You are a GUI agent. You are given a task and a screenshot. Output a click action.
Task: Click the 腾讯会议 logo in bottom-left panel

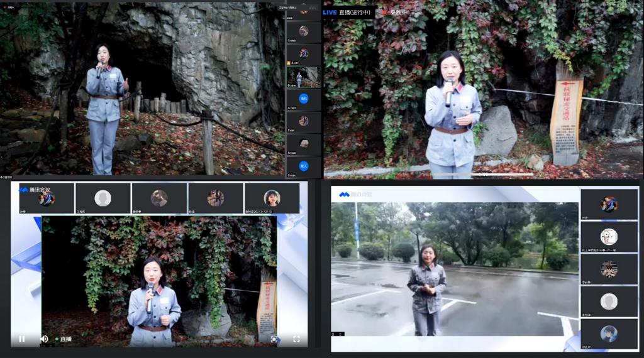pyautogui.click(x=35, y=190)
